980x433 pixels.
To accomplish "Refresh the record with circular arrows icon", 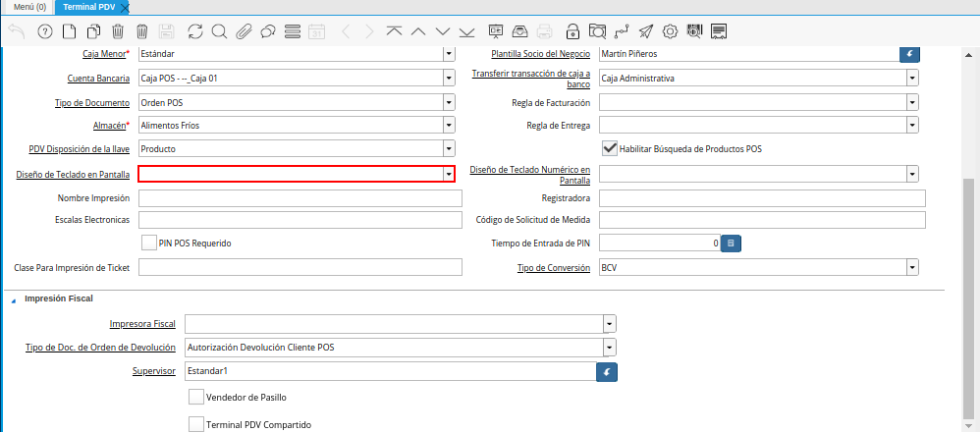I will [x=195, y=31].
